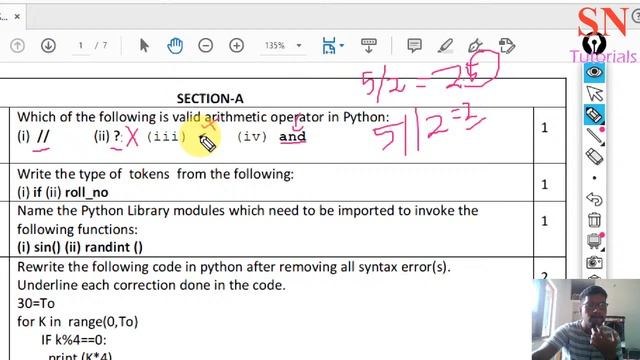Zoom out with the minus button
This screenshot has width=640, height=360.
(206, 45)
